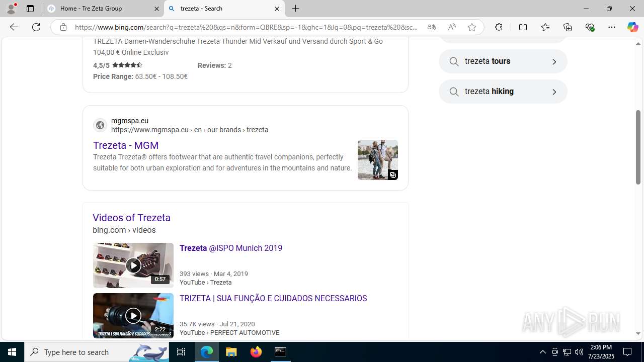Screen dimensions: 644x362
Task: Open the Favorites list icon
Action: pyautogui.click(x=545, y=27)
